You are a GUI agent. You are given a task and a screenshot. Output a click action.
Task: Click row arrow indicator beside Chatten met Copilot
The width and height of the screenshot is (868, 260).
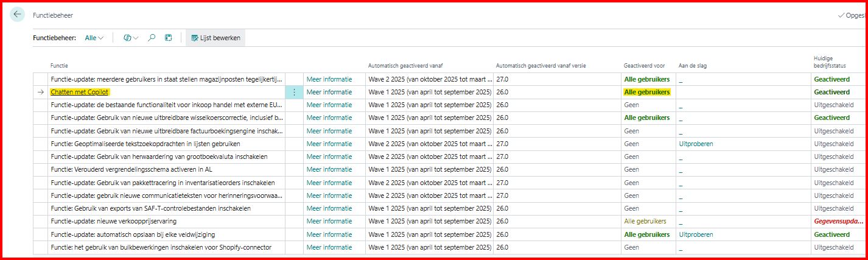pyautogui.click(x=41, y=92)
